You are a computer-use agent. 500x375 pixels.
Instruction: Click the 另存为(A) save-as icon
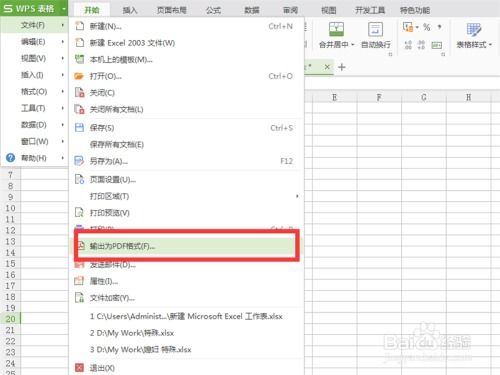(x=79, y=161)
